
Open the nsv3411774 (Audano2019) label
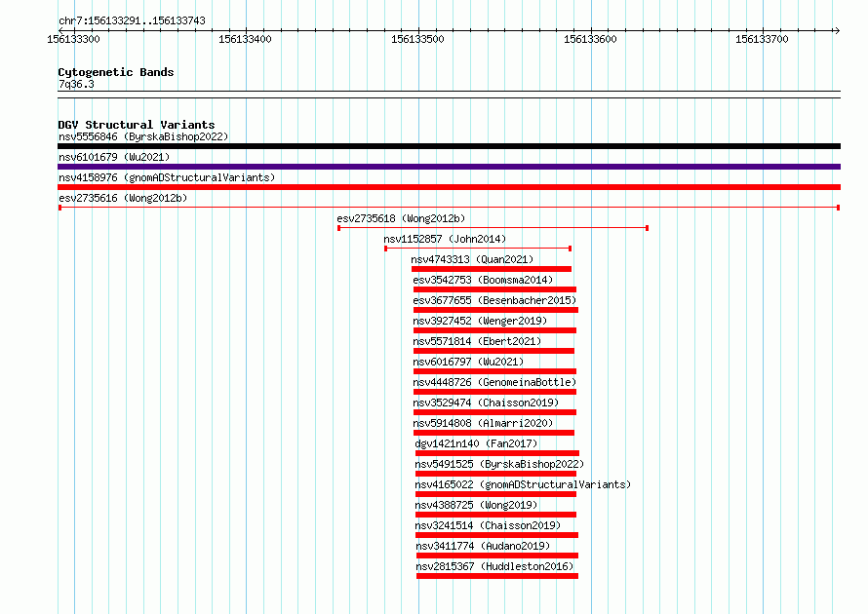483,546
